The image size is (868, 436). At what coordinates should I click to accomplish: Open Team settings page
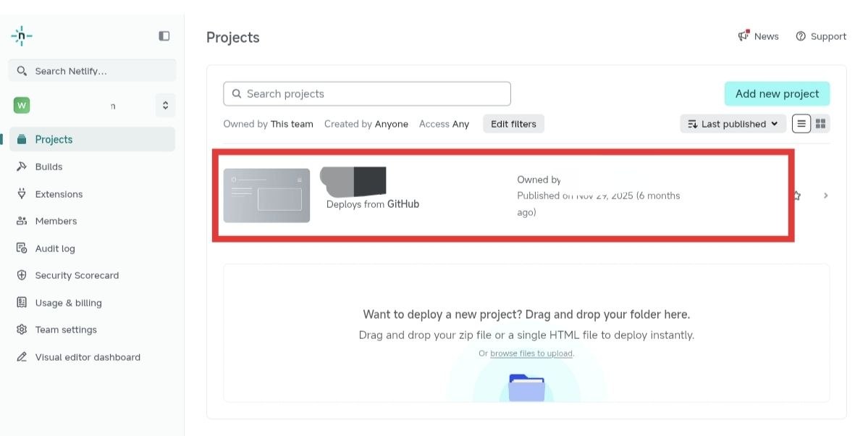tap(66, 330)
